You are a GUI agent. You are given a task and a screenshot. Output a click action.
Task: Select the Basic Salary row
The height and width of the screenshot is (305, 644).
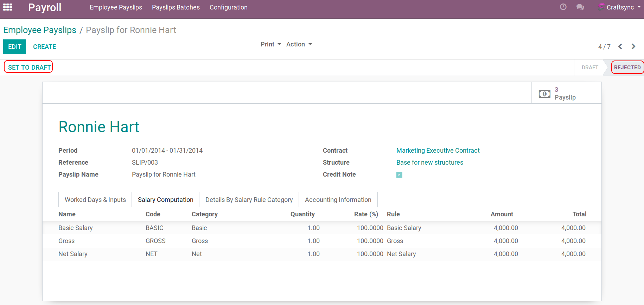pyautogui.click(x=75, y=228)
